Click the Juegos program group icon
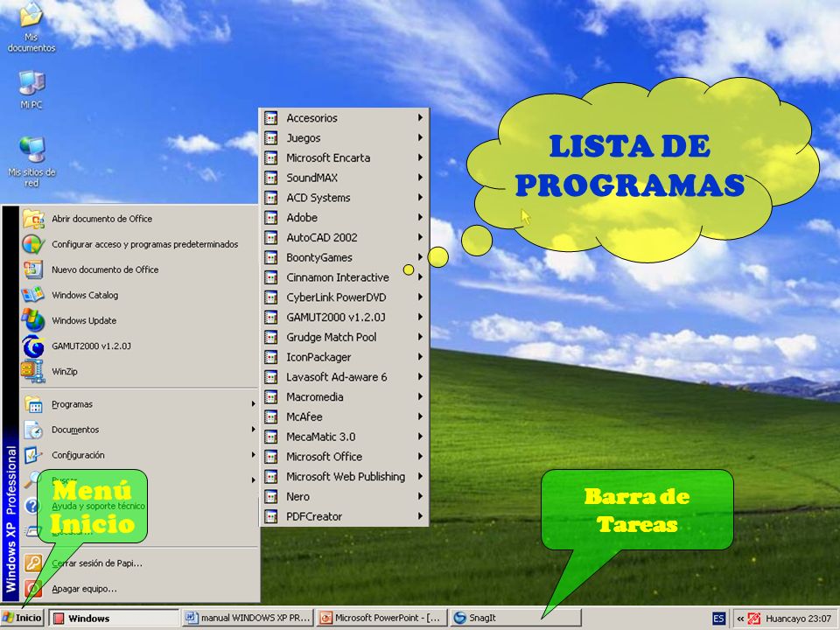This screenshot has height=630, width=840. [271, 137]
